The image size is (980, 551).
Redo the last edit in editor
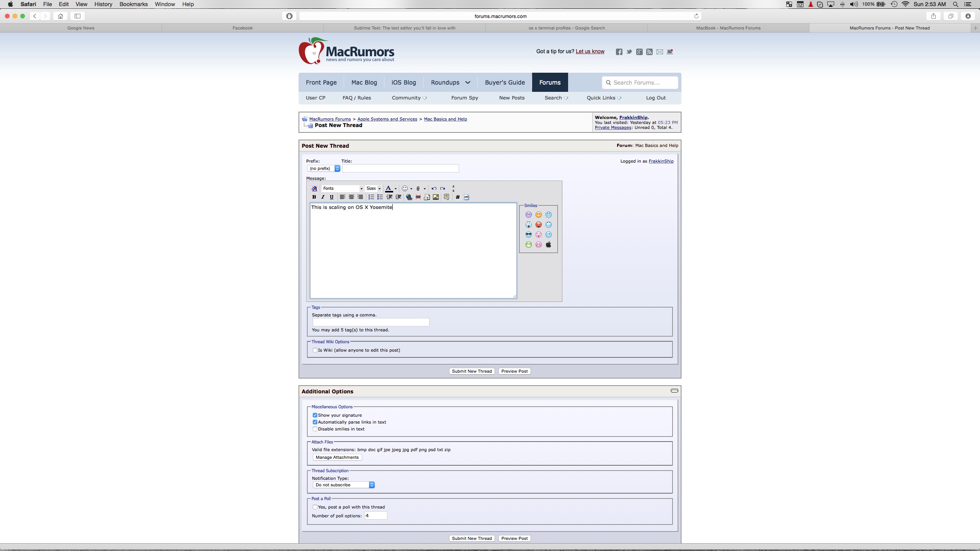[443, 188]
